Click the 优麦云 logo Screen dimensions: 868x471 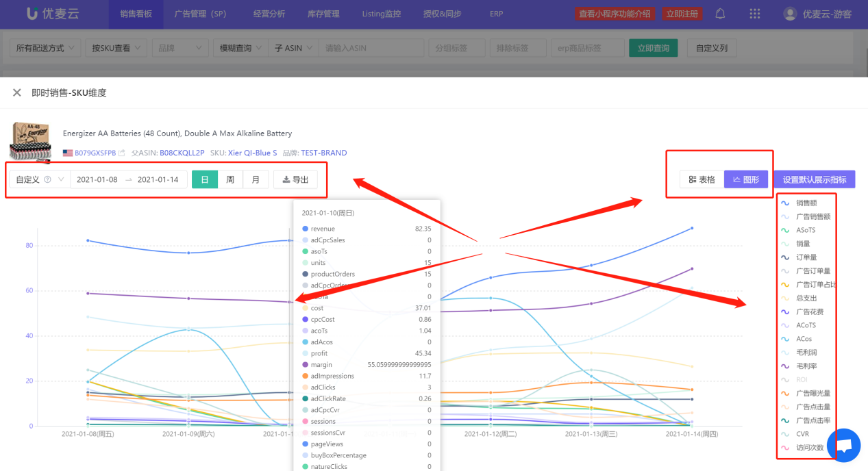click(51, 14)
